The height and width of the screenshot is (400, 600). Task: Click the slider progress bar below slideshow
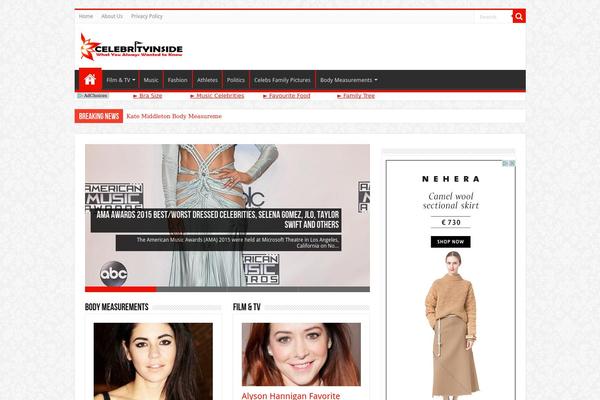tap(227, 289)
